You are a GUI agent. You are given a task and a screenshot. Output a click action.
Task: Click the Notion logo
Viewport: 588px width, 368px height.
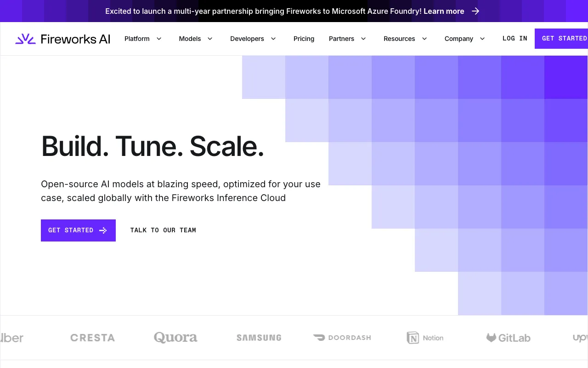point(425,338)
